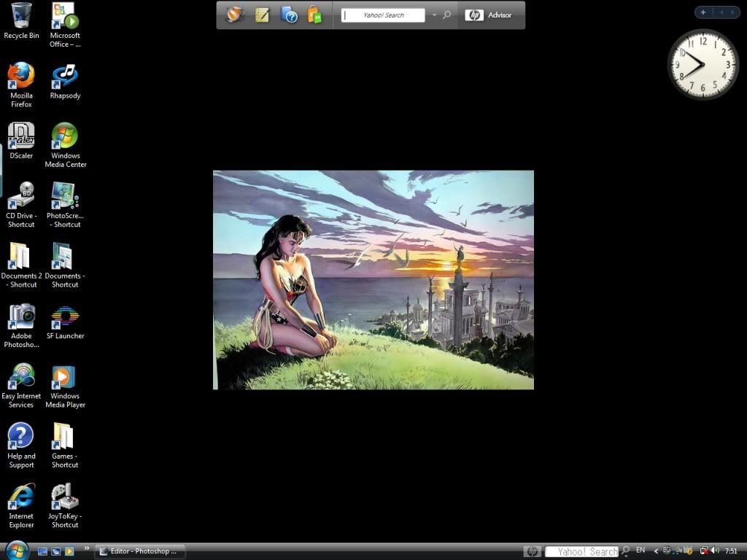
Task: Click the SF Launcher desktop icon
Action: coord(65,322)
